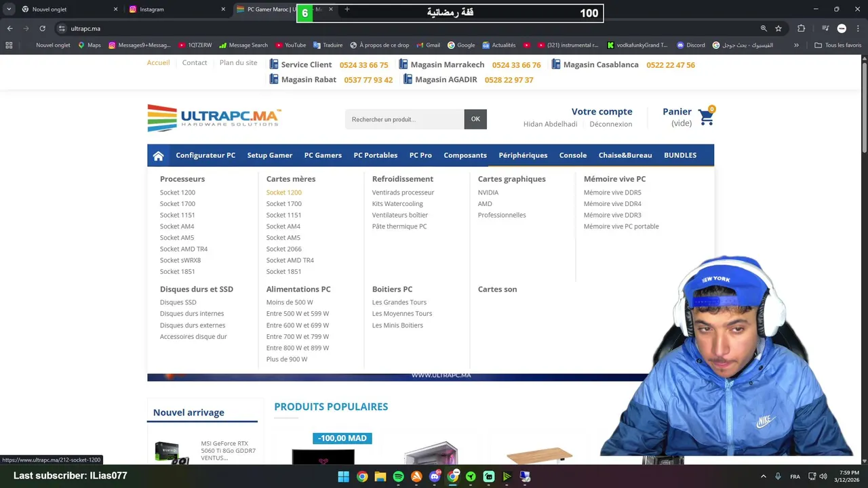Open Les Moyennes Tours category
Viewport: 868px width, 488px height.
click(402, 314)
